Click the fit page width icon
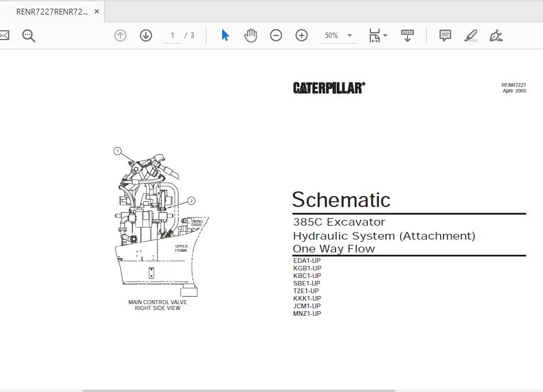The height and width of the screenshot is (392, 543). coord(374,35)
